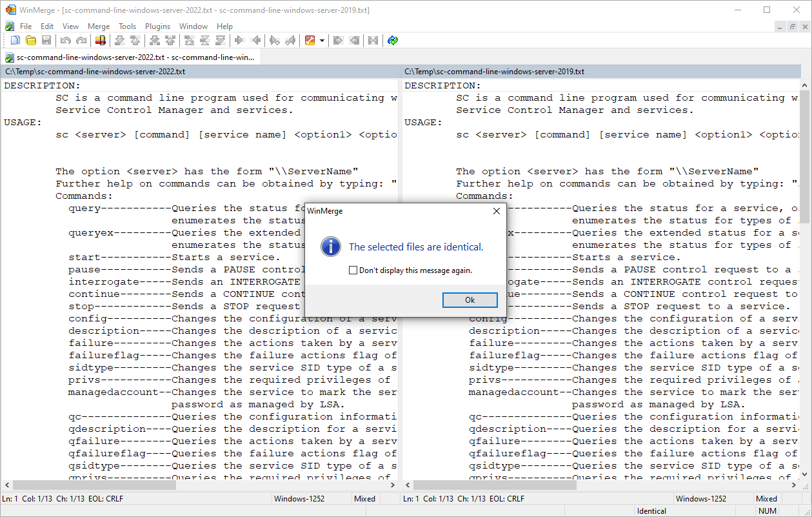Click the Save toolbar icon

point(46,41)
